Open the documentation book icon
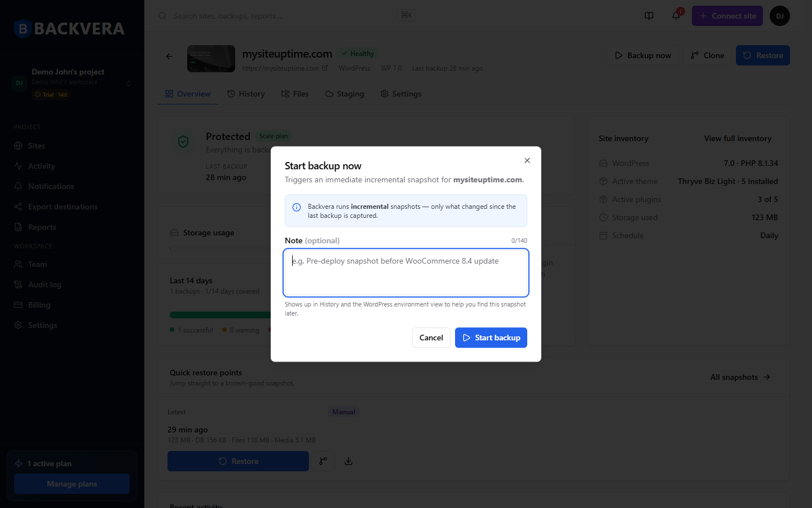Image resolution: width=812 pixels, height=508 pixels. click(649, 16)
